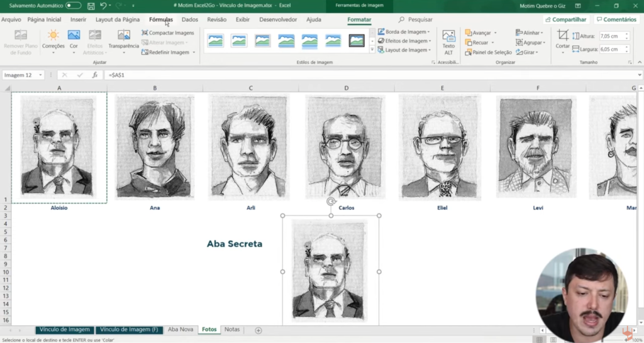Click the formula bar containing =$A$1

coord(370,75)
